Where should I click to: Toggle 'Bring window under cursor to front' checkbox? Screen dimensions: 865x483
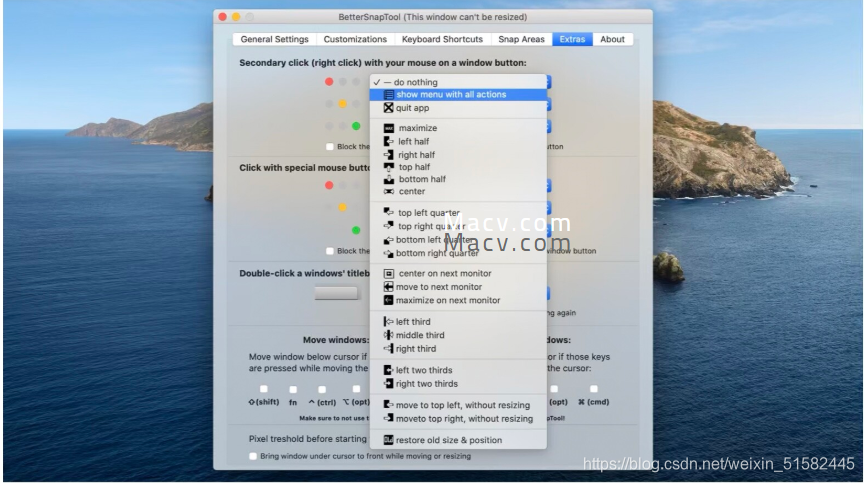[253, 457]
